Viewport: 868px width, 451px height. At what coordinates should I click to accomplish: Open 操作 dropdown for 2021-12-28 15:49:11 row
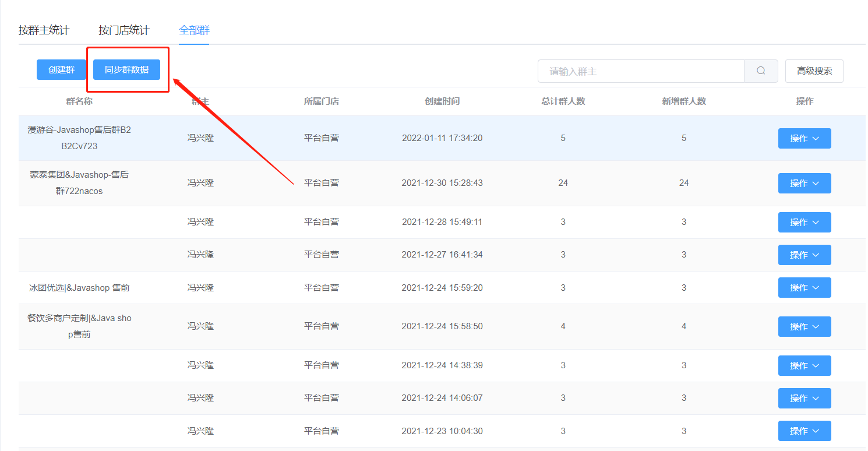click(x=805, y=222)
